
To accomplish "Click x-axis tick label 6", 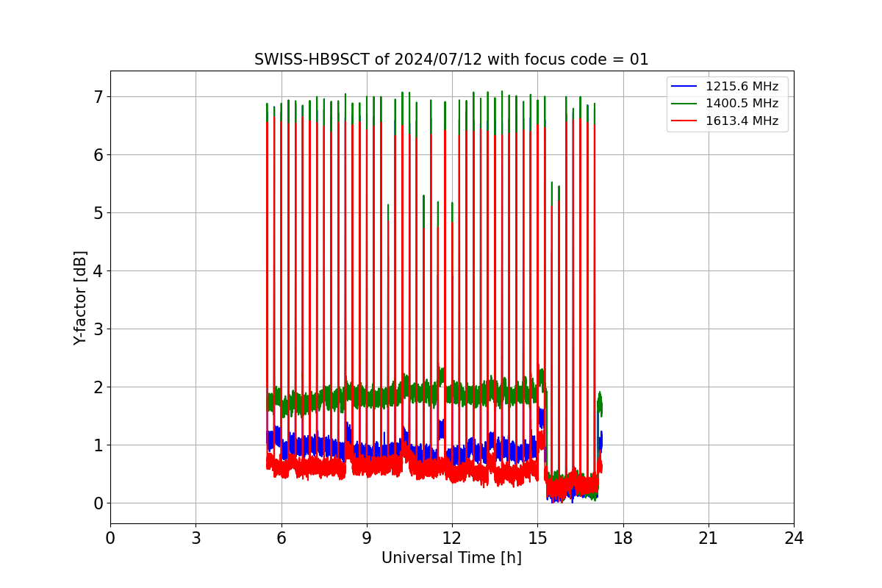I will coord(282,538).
